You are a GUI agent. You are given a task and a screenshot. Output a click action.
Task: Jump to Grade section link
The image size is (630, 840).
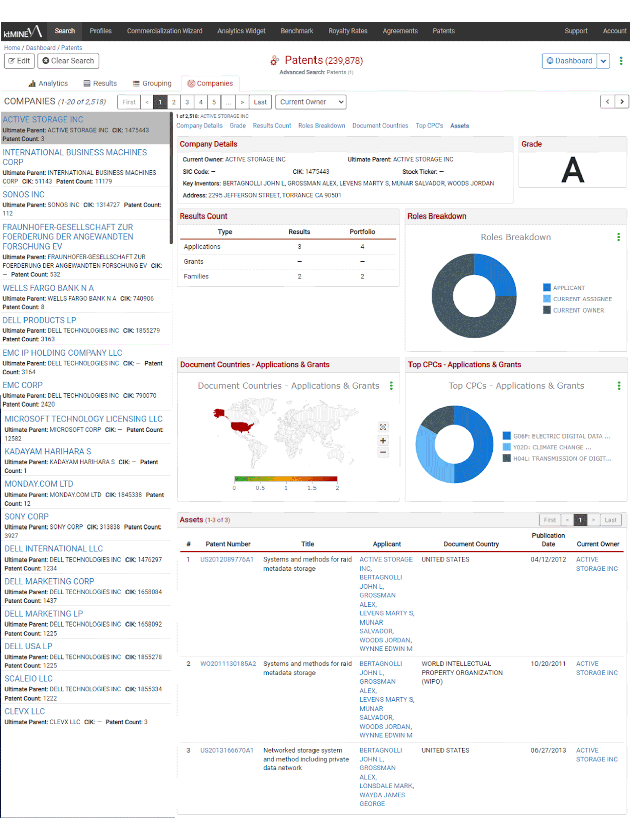(238, 126)
